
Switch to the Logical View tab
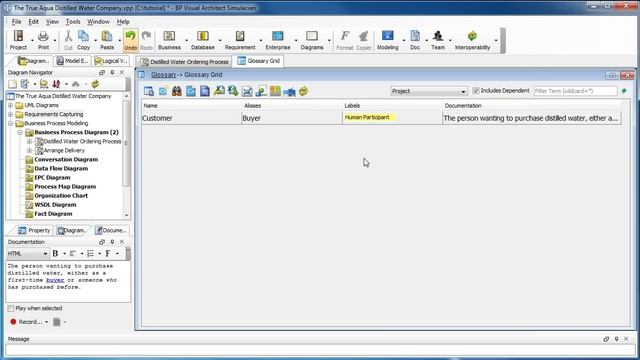(x=111, y=61)
